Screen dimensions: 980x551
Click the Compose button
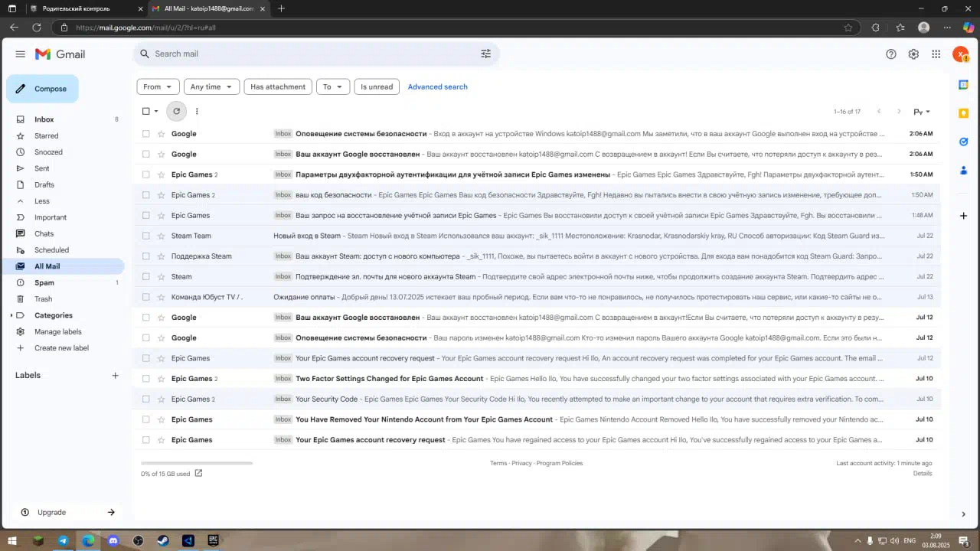[42, 89]
